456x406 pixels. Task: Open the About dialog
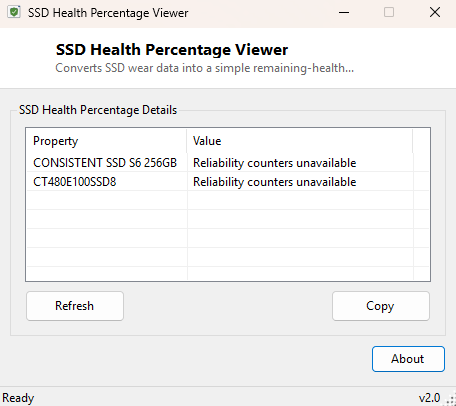(x=408, y=359)
